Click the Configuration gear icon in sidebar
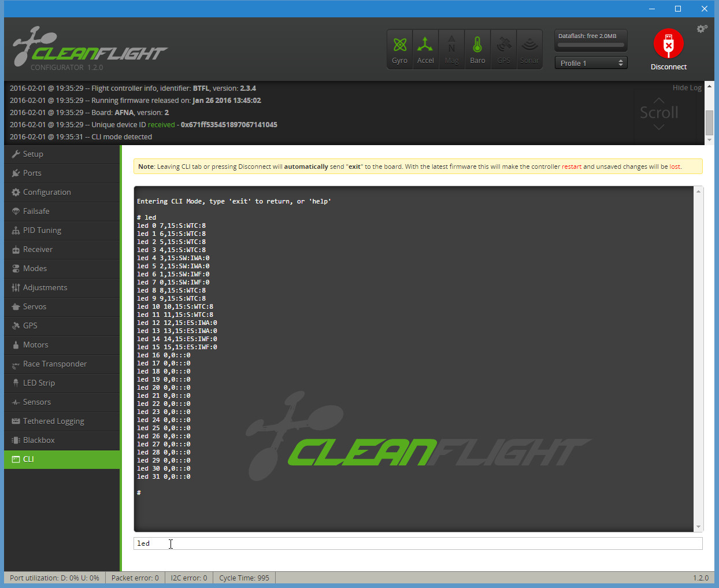The image size is (719, 588). click(16, 193)
